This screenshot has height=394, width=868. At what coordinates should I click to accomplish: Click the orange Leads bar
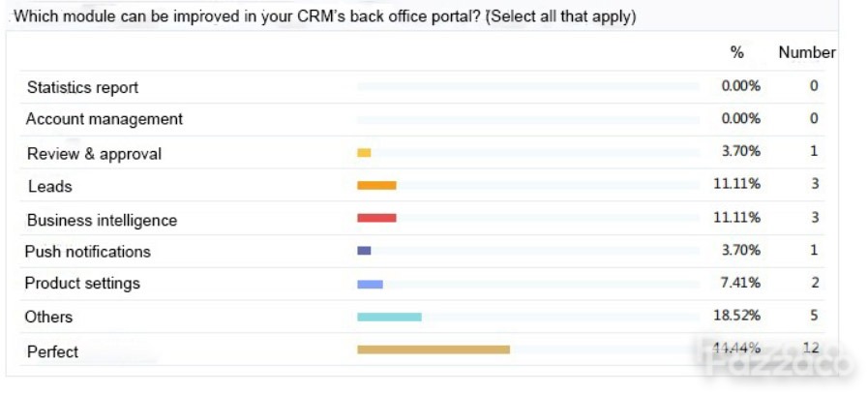tap(376, 186)
